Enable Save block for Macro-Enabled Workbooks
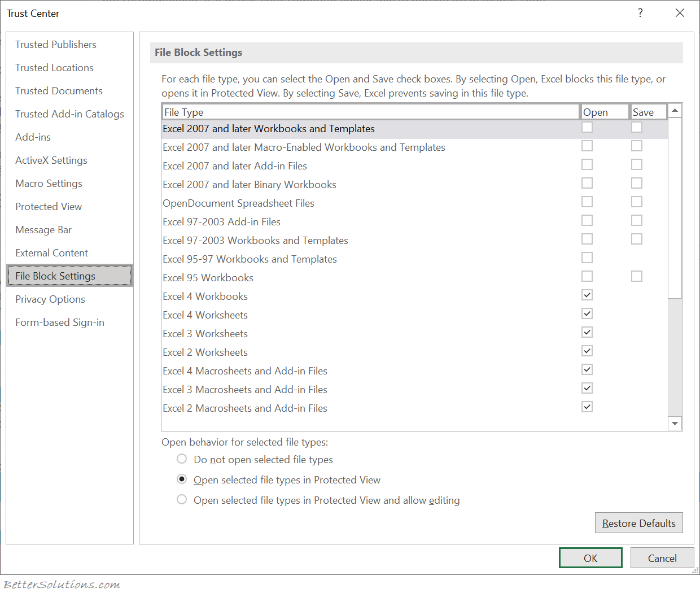 coord(637,146)
